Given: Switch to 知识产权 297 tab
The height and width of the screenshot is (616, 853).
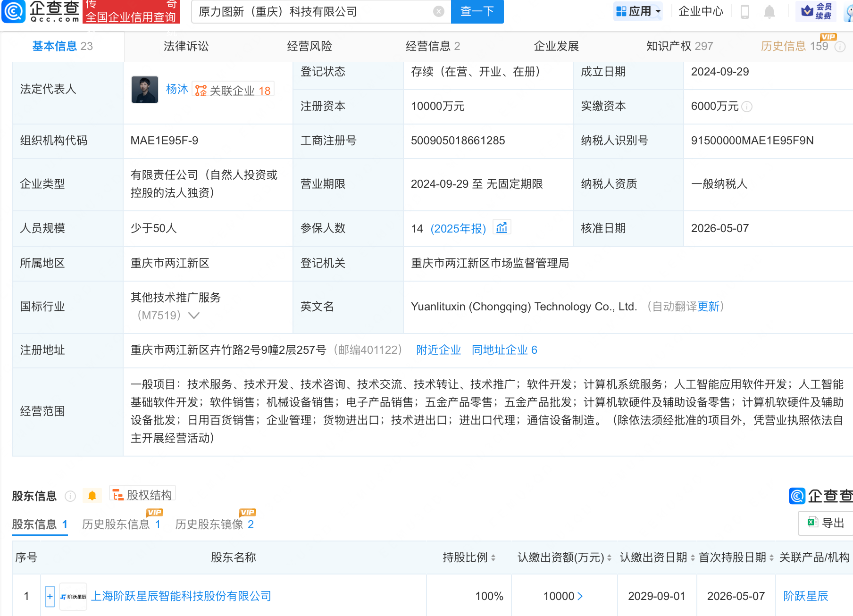Looking at the screenshot, I should click(679, 46).
